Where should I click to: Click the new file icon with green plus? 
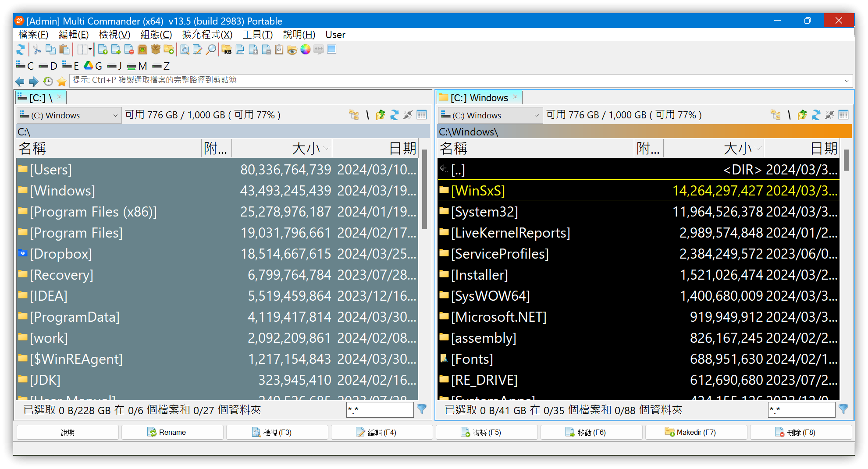click(103, 50)
